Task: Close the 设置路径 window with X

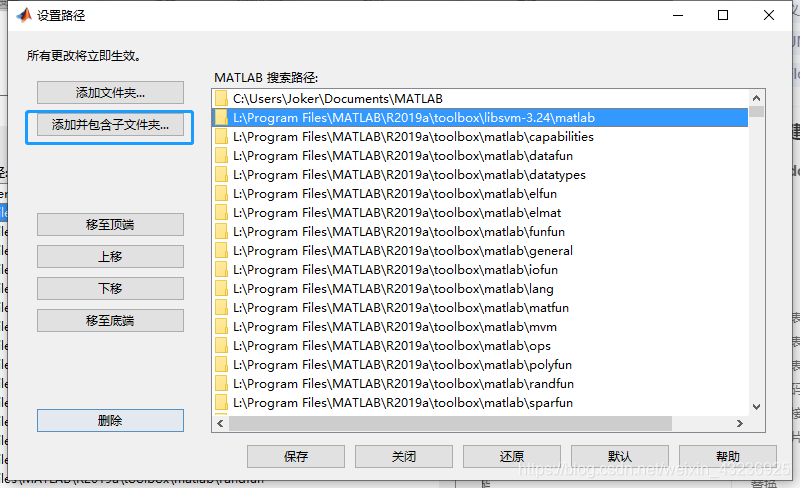Action: coord(769,15)
